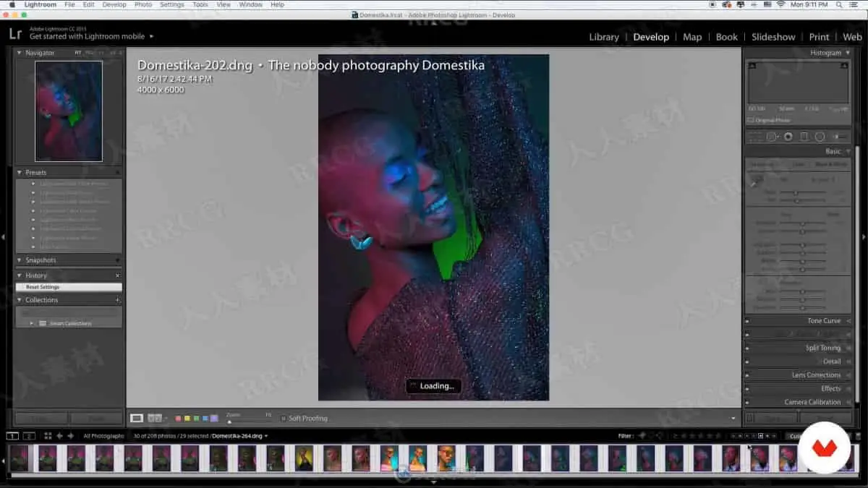Hide the filmstrip using the bottom arrow
This screenshot has height=488, width=868.
[434, 481]
